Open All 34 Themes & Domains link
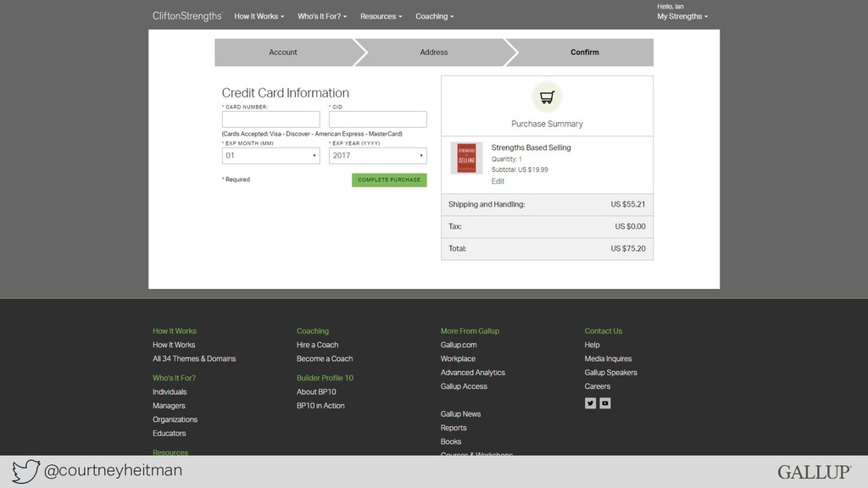Viewport: 868px width, 488px height. coord(194,358)
